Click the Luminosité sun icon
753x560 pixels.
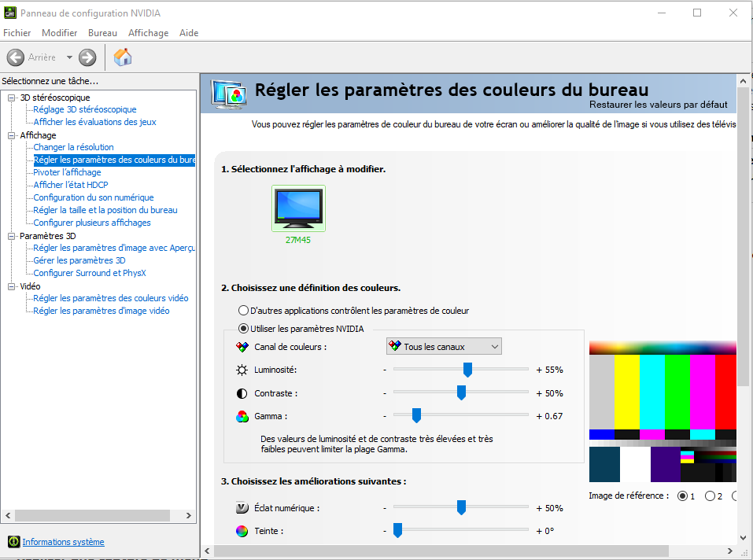coord(242,370)
